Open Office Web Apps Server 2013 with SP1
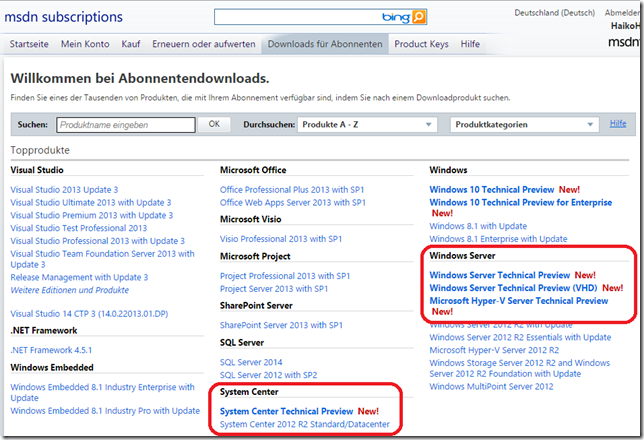Viewport: 644px width, 440px height. click(x=293, y=203)
